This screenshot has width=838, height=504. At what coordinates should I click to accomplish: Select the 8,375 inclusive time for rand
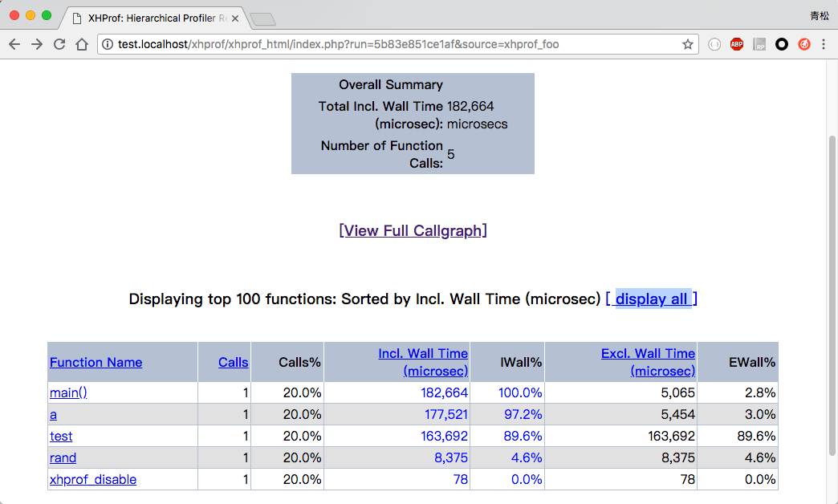451,458
